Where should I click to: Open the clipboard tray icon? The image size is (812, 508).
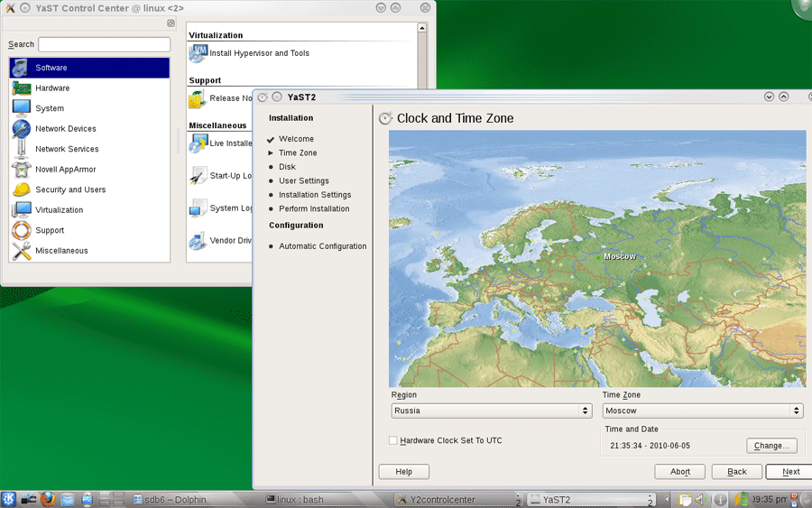coord(685,500)
